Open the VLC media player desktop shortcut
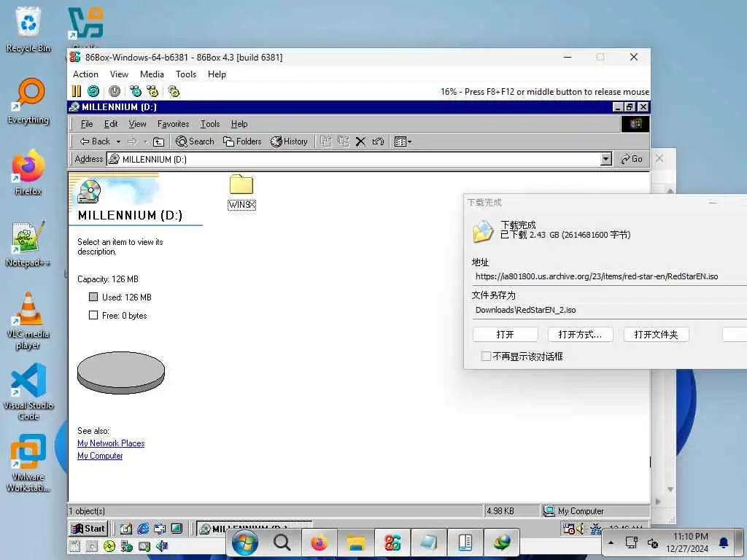Image resolution: width=747 pixels, height=560 pixels. [28, 320]
